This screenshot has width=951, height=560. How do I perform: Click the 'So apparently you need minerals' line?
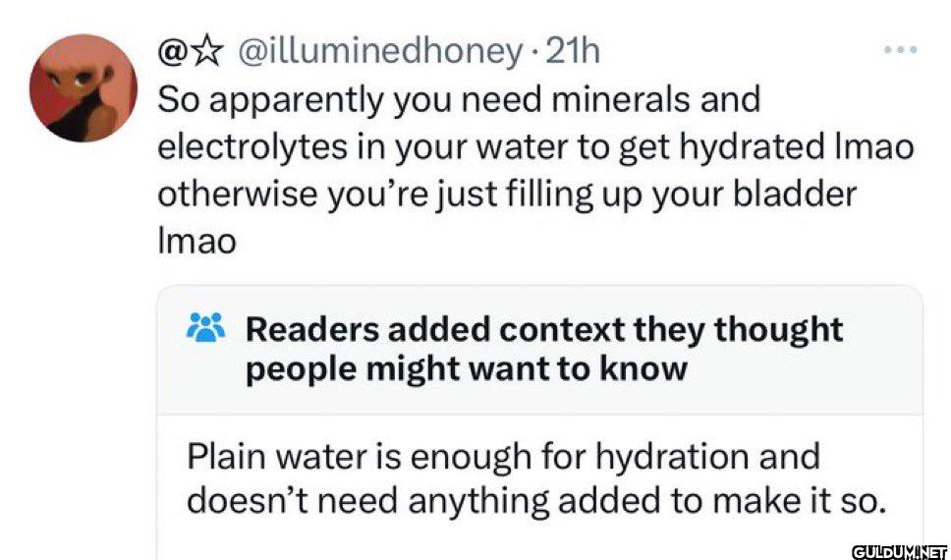(459, 100)
